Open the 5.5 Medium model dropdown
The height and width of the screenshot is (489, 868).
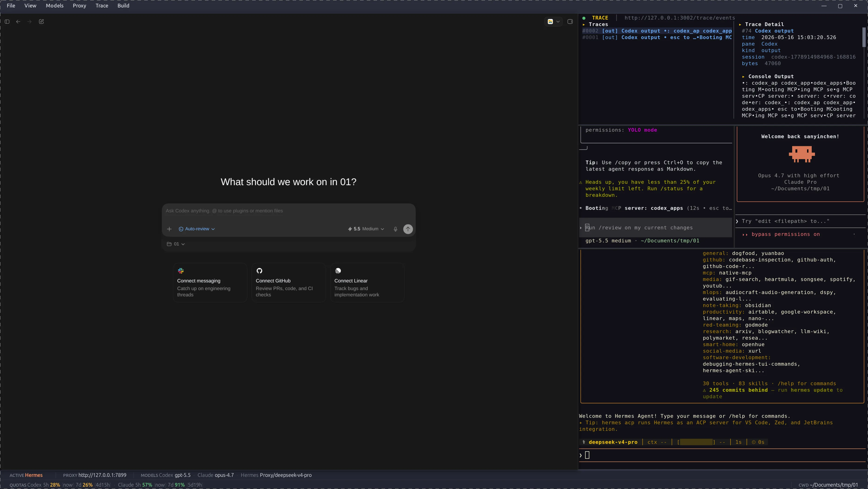pos(366,229)
